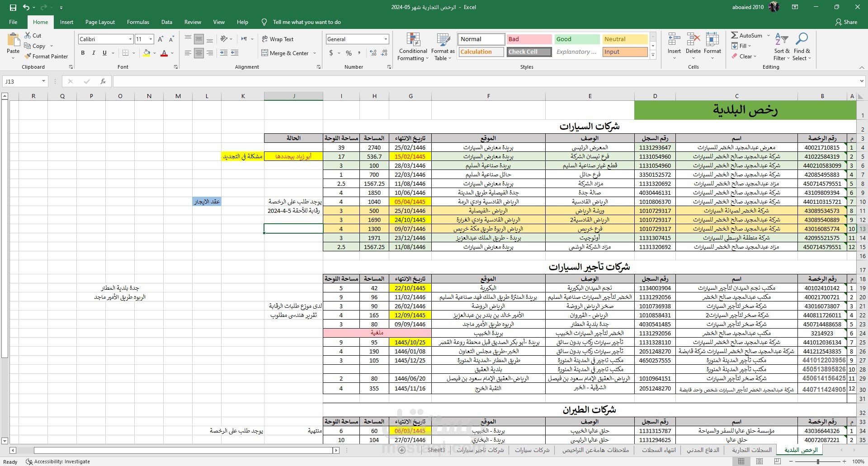Screen dimensions: 868x466
Task: Increase font size with larger A icon
Action: (x=160, y=39)
